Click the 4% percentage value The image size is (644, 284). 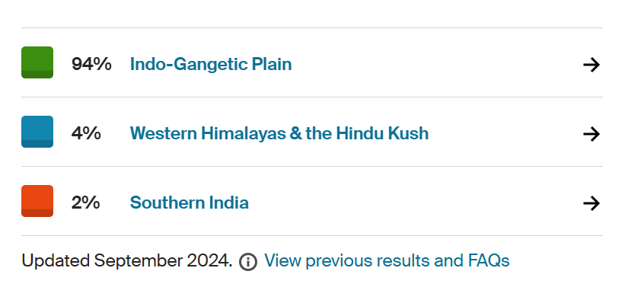(86, 133)
